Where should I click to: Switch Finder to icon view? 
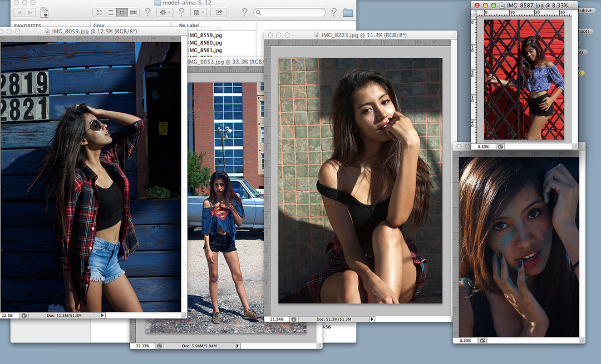(99, 13)
